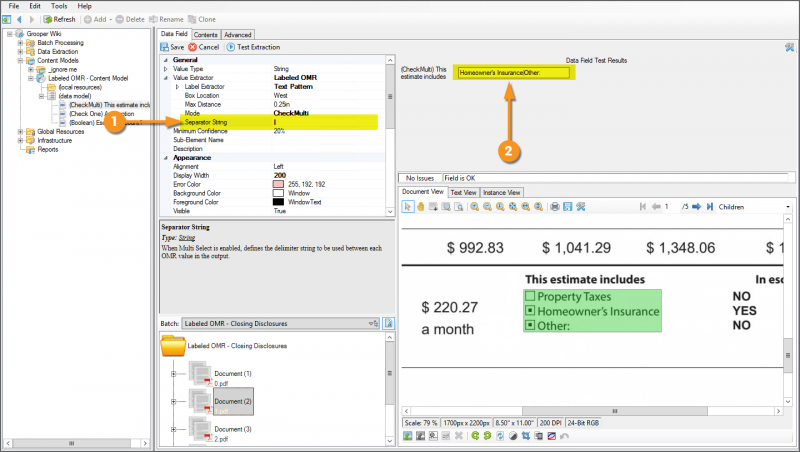The height and width of the screenshot is (452, 800).
Task: Click the Background Color white swatch
Action: pyautogui.click(x=278, y=193)
